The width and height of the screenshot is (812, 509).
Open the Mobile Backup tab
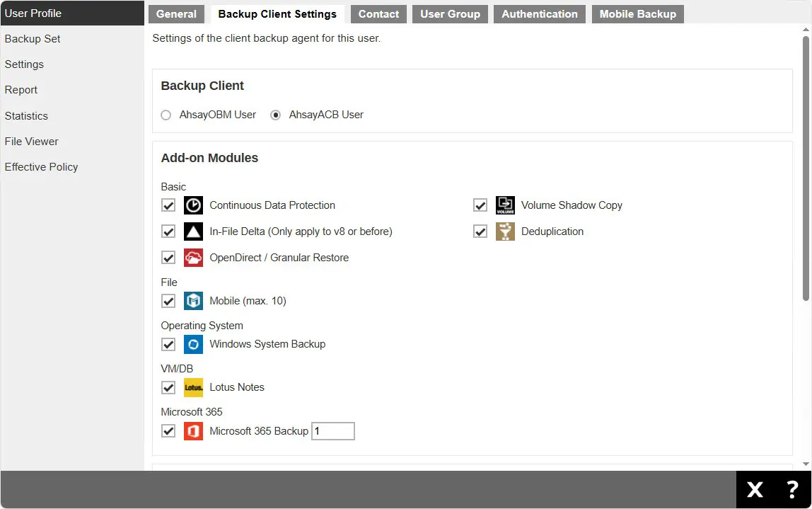point(637,14)
